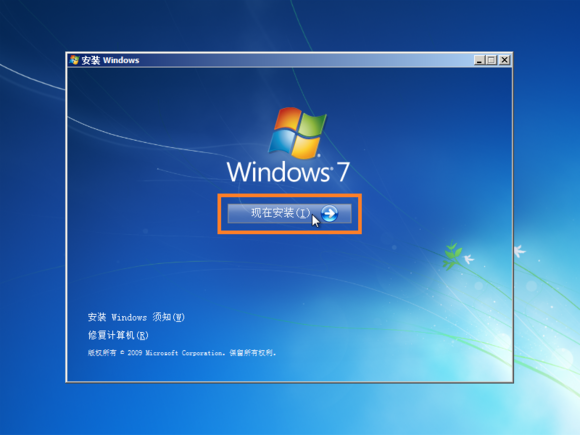Click the setup icon in the title bar
Image resolution: width=580 pixels, height=435 pixels.
point(74,60)
